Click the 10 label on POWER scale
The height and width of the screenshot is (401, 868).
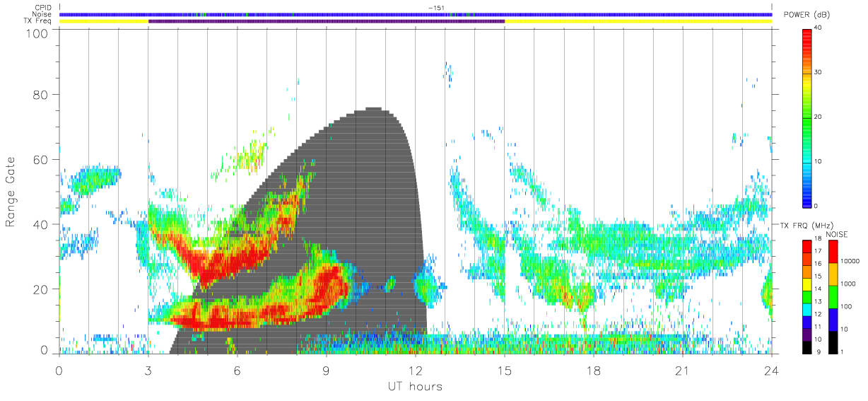pyautogui.click(x=816, y=162)
